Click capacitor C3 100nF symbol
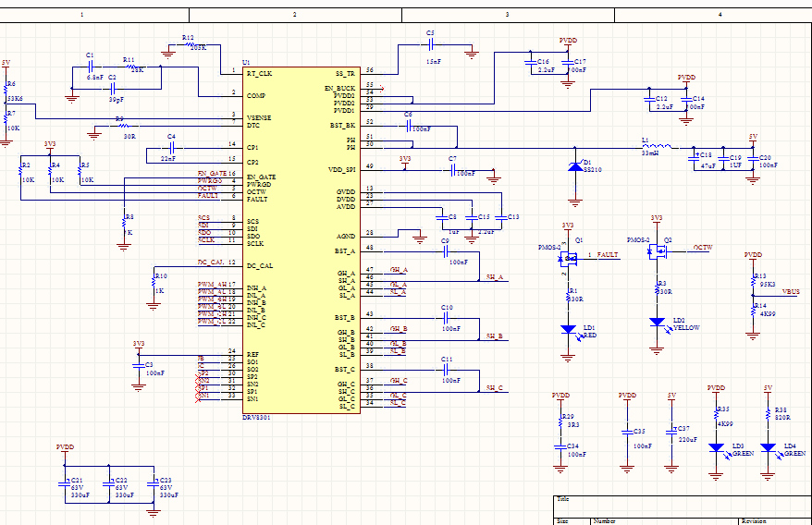 pyautogui.click(x=139, y=365)
